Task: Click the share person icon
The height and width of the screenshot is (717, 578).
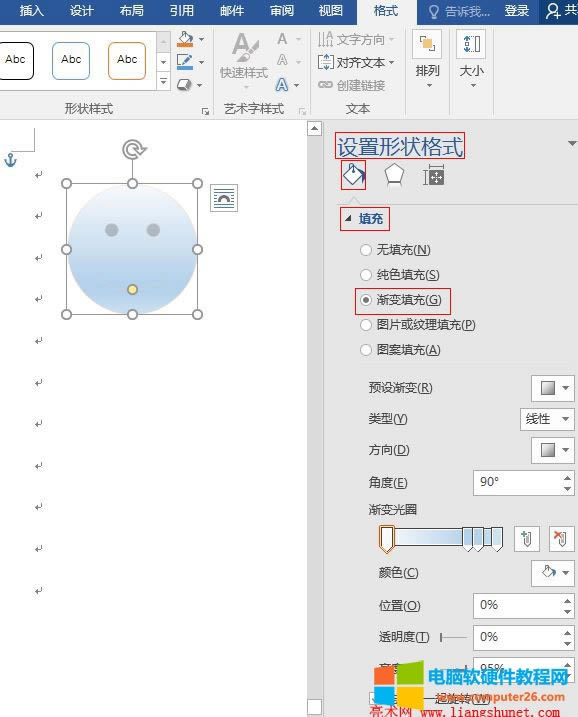Action: pos(553,11)
